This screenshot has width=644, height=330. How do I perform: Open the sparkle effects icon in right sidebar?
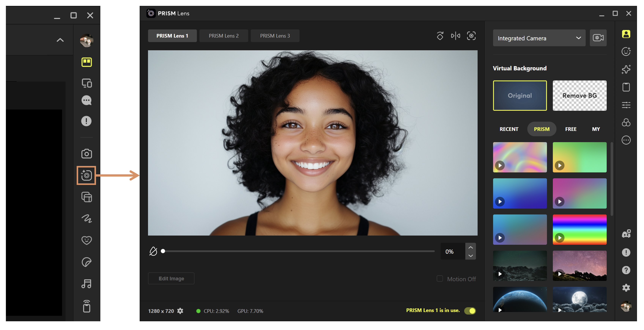[x=626, y=69]
